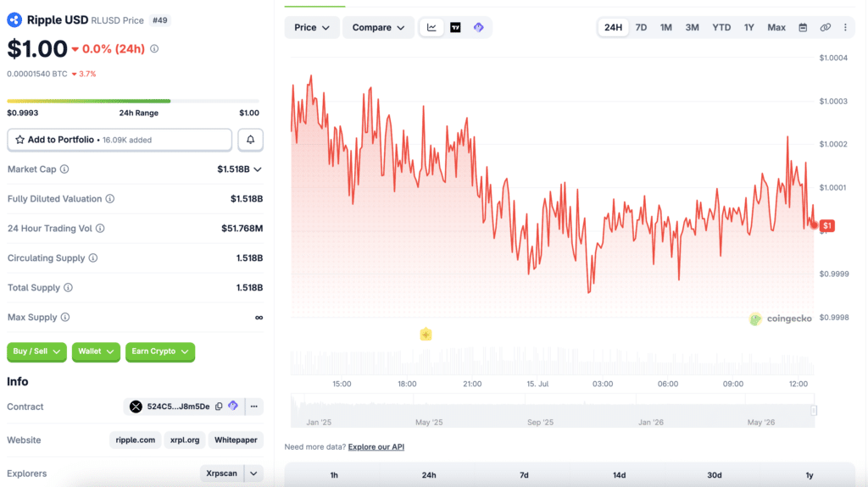Image resolution: width=868 pixels, height=487 pixels.
Task: Copy chart link via chain icon
Action: 826,27
